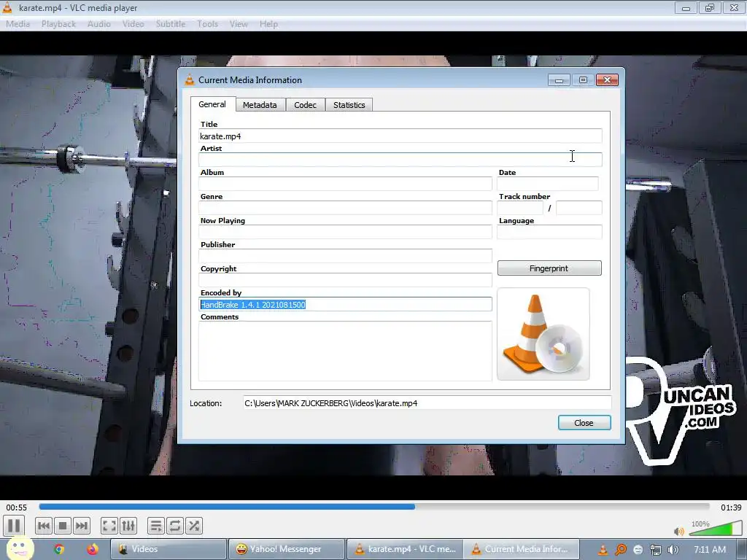Click in the Encoded by field

pos(345,304)
